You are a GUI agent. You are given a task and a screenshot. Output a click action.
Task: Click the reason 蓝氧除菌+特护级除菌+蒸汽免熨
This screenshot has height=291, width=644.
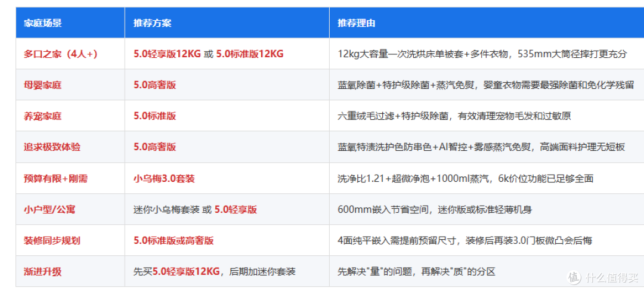coord(486,85)
